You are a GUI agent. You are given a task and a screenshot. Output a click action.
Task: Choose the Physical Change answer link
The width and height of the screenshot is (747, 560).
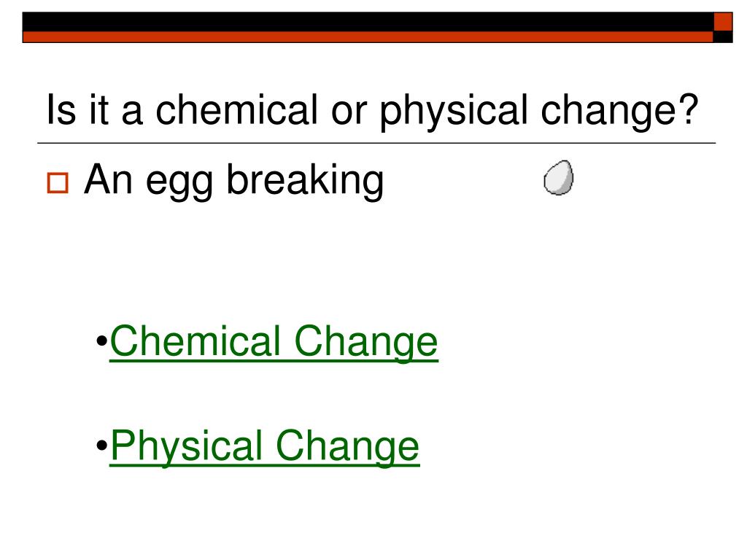coord(265,447)
